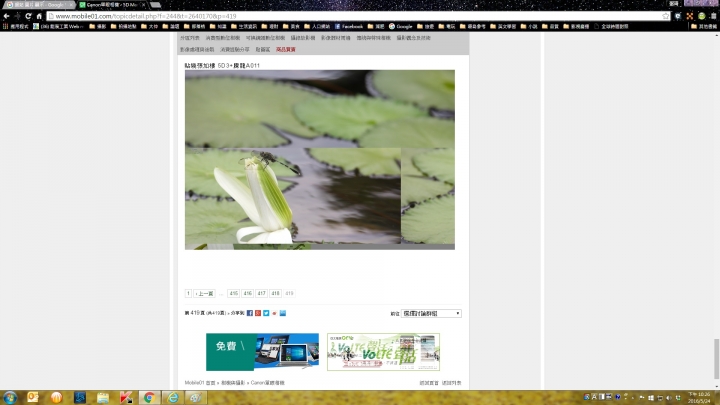Click the bottom-right rightmost page link
This screenshot has width=720, height=405.
click(x=451, y=382)
